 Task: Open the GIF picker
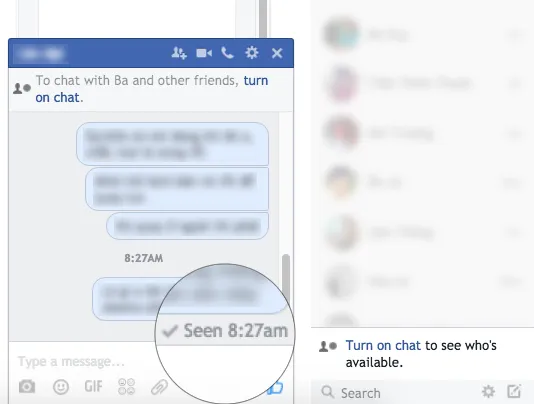coord(93,387)
